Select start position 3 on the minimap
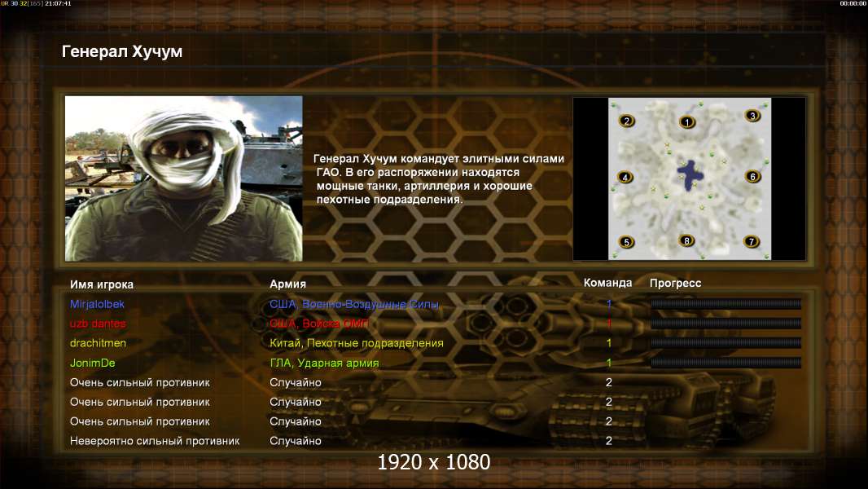 click(752, 115)
